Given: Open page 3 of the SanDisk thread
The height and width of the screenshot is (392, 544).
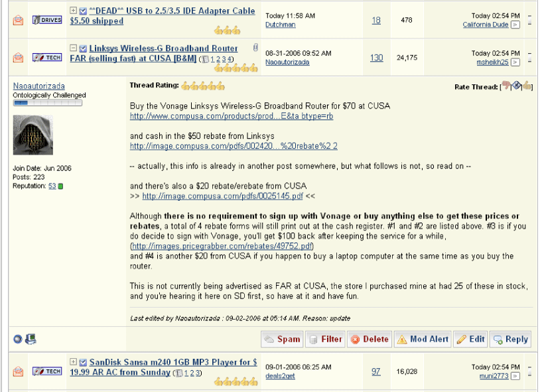Looking at the screenshot, I should [x=198, y=373].
